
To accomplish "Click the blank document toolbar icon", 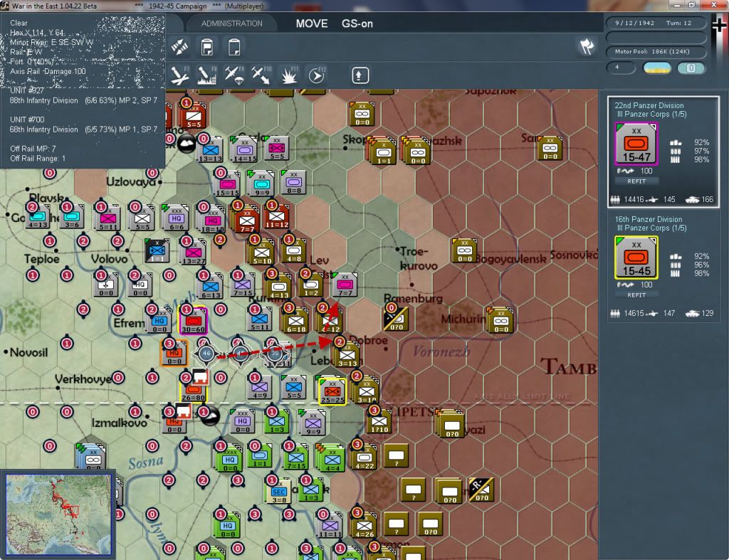I will point(234,47).
